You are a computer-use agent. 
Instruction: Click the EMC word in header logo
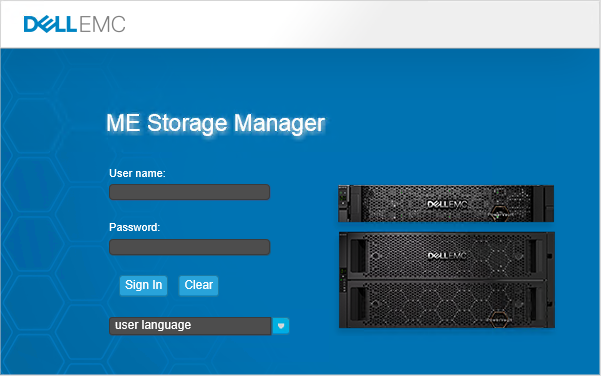102,25
